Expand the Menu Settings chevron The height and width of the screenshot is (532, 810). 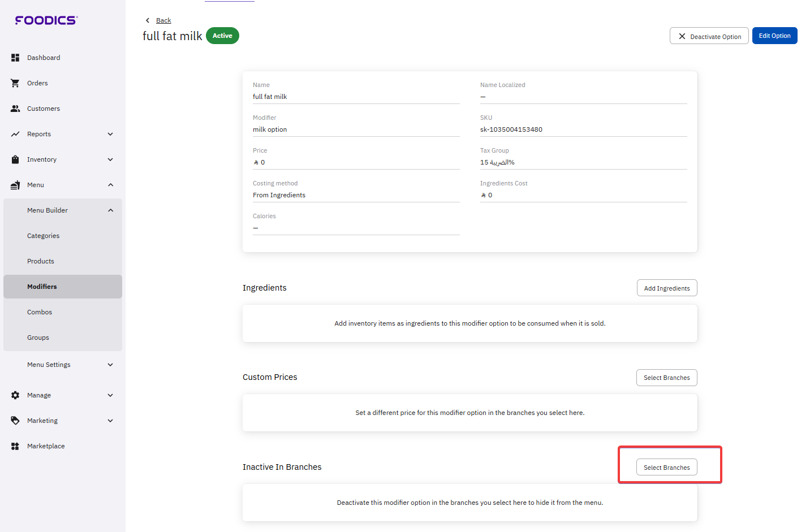coord(110,365)
